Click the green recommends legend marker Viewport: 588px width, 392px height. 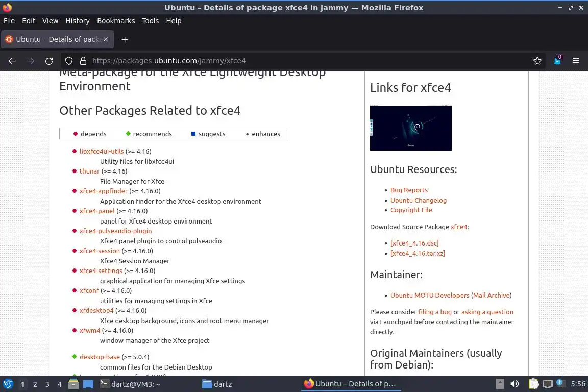click(x=128, y=134)
